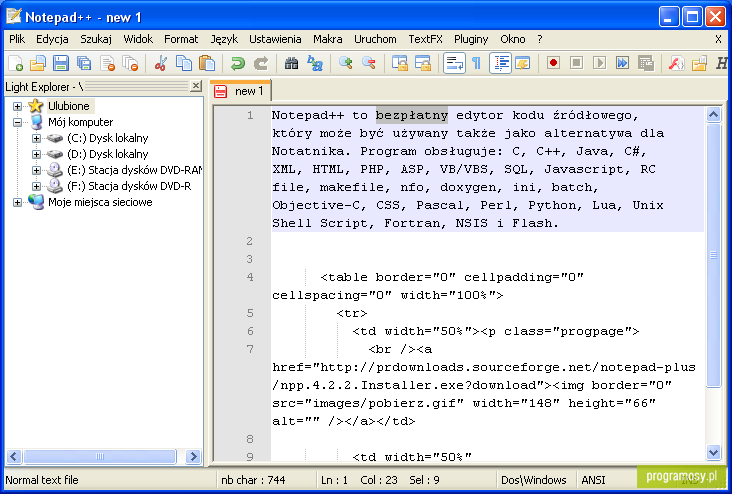Image resolution: width=732 pixels, height=494 pixels.
Task: Expand Moje miejsca sieciowe node
Action: (x=17, y=202)
